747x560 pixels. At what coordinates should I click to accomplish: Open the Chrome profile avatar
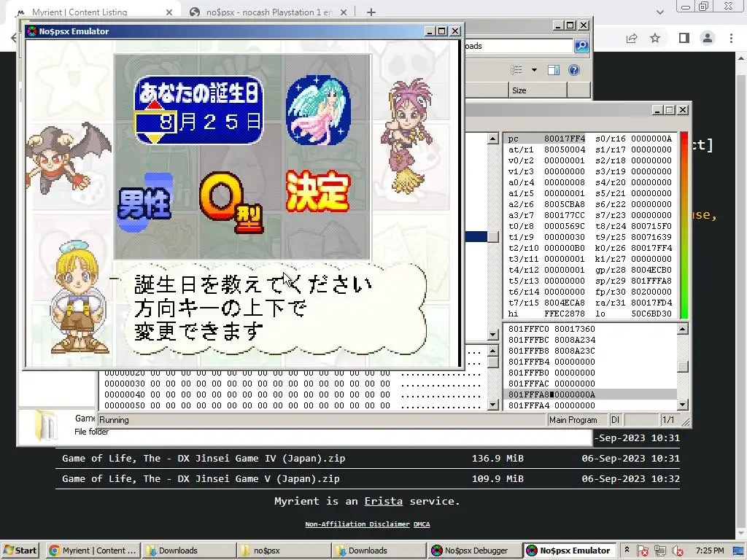708,38
